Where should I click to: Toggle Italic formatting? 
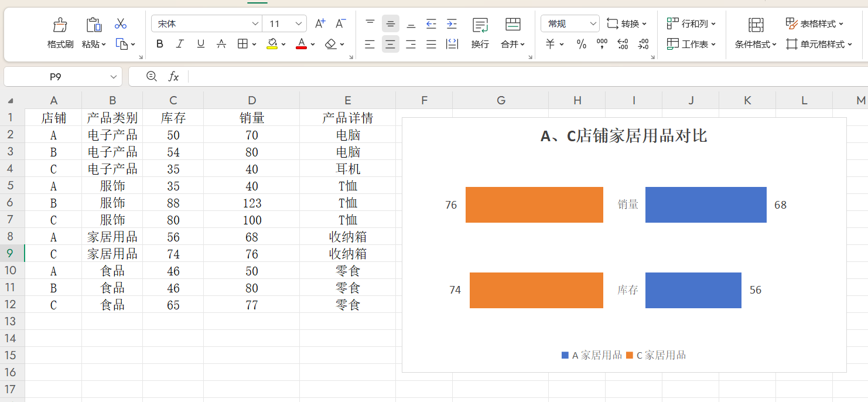180,44
